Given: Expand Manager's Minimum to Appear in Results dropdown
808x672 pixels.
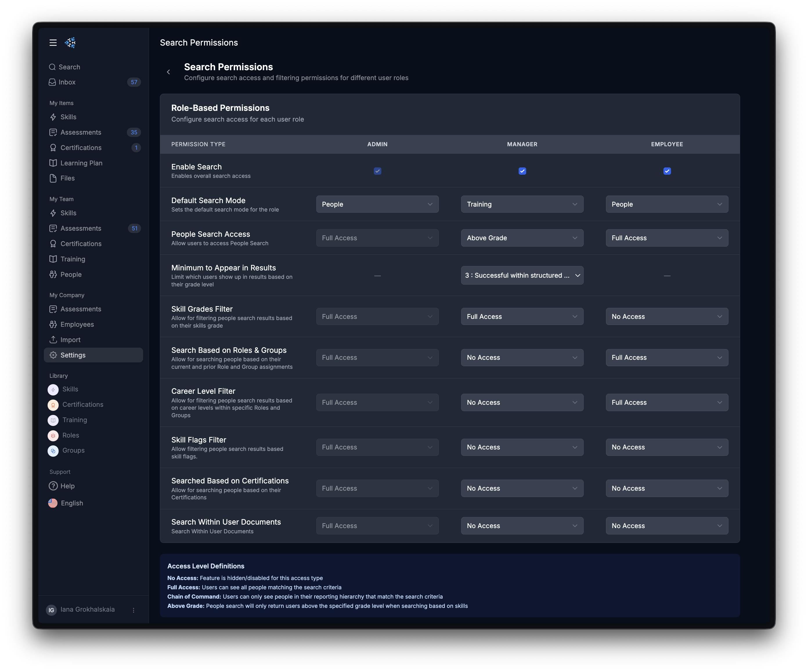Looking at the screenshot, I should pyautogui.click(x=522, y=275).
